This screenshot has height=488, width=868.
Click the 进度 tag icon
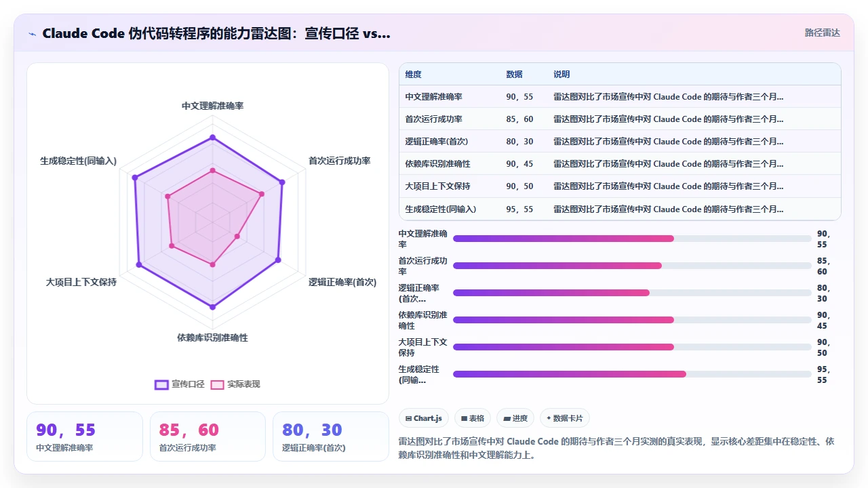(x=507, y=418)
